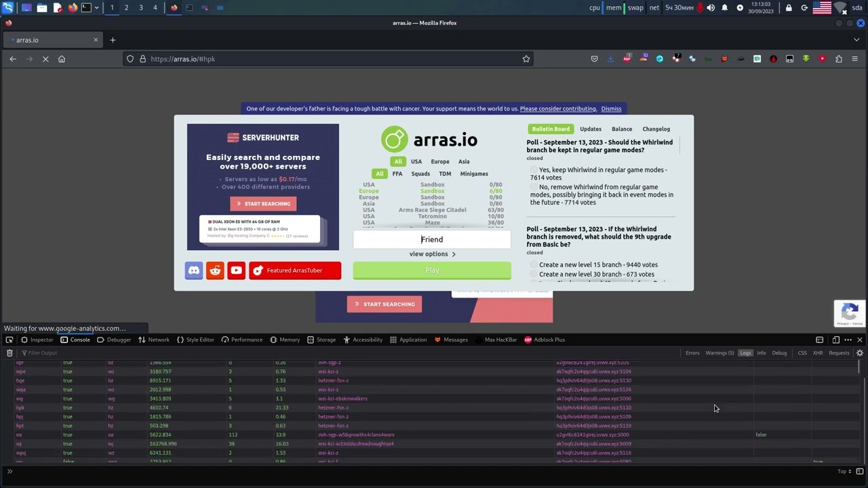The height and width of the screenshot is (488, 868).
Task: Clear console output with trash icon
Action: (9, 353)
